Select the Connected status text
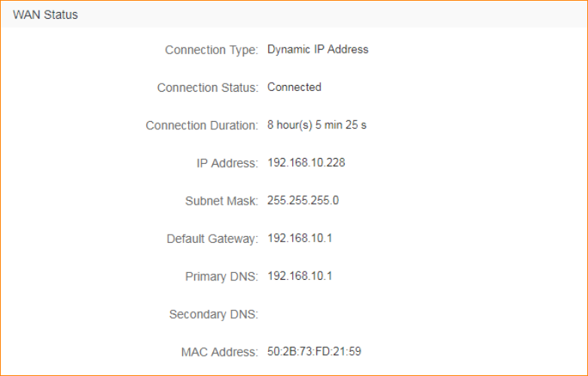 294,87
